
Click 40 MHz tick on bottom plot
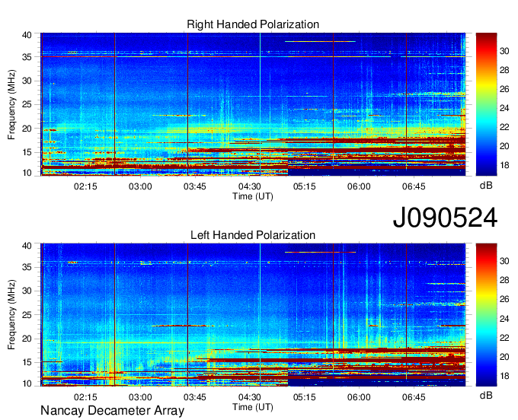27,246
